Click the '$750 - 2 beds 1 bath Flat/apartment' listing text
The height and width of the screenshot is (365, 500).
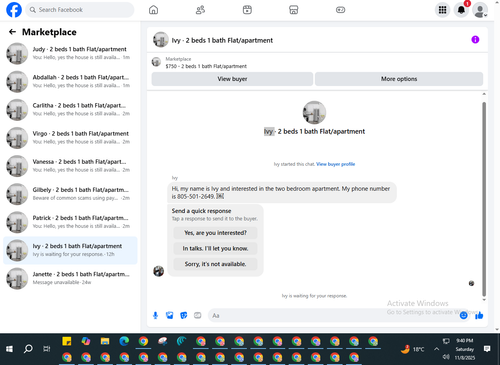pos(206,66)
